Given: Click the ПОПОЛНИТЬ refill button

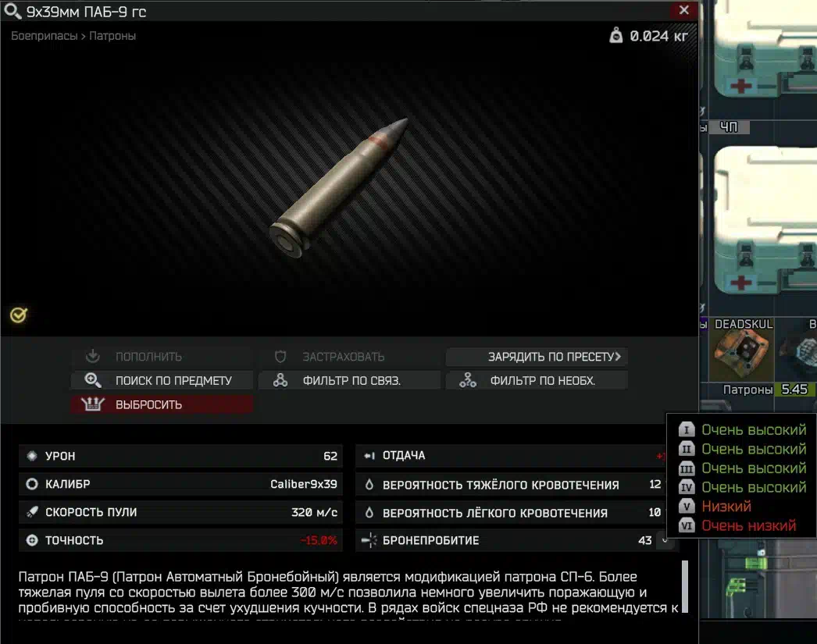Looking at the screenshot, I should [162, 357].
